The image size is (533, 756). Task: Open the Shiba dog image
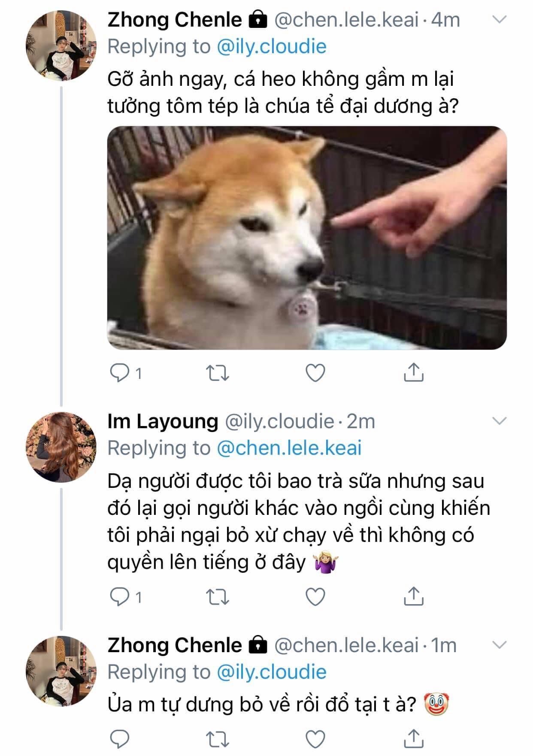[307, 237]
